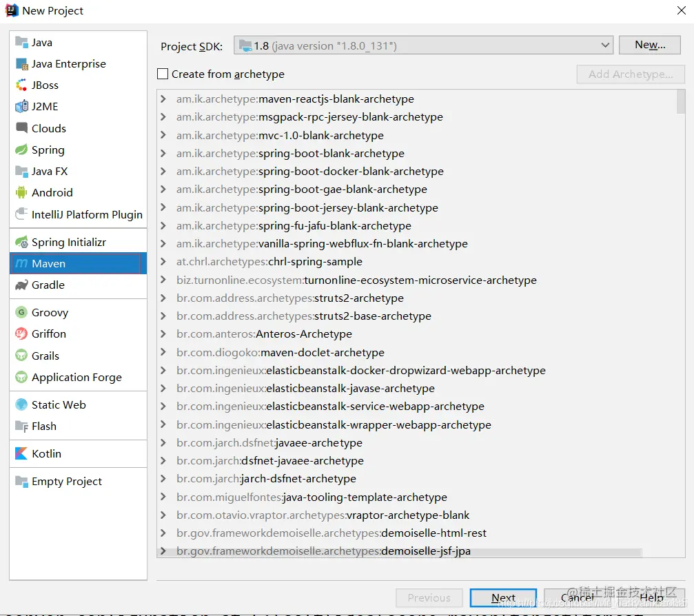The height and width of the screenshot is (616, 694).
Task: Expand the jarch-dsfnet-archetype entry
Action: [x=163, y=478]
